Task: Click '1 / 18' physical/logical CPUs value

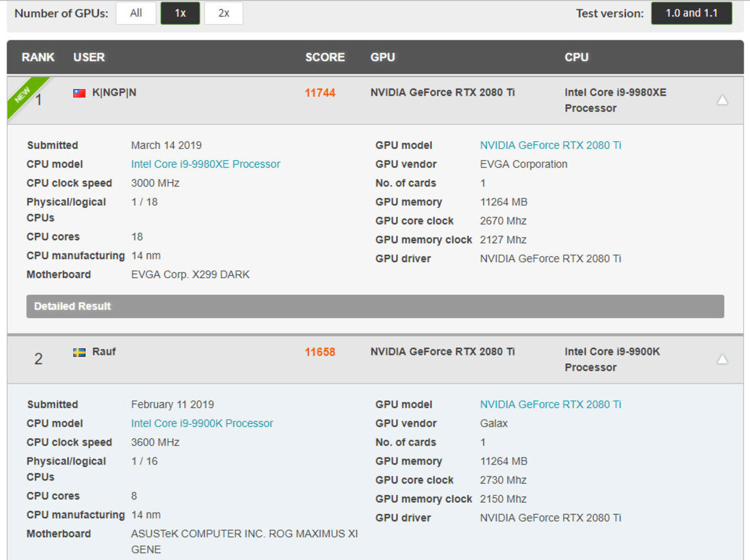Action: click(144, 202)
